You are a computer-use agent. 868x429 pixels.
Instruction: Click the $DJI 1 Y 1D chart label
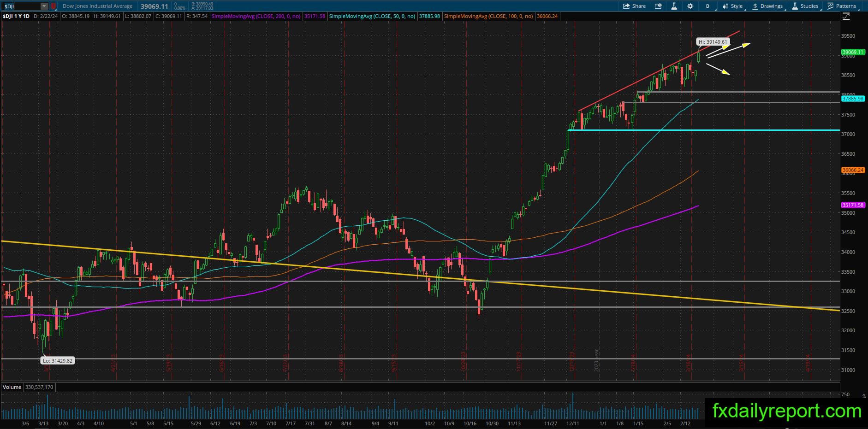(x=16, y=16)
